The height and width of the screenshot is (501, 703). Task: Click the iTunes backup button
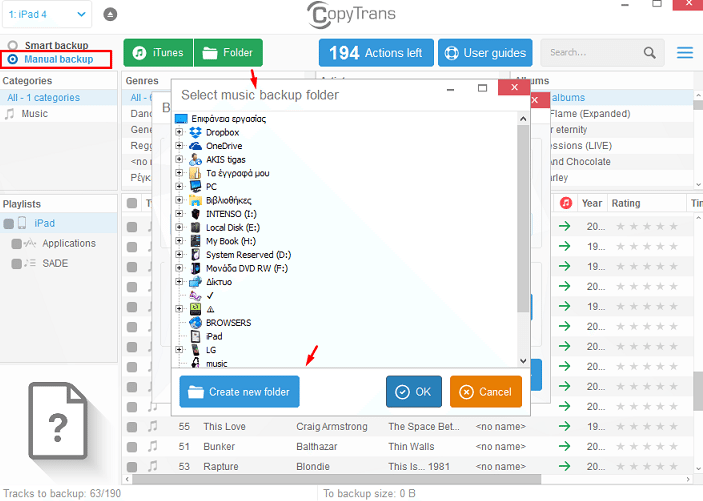point(158,52)
